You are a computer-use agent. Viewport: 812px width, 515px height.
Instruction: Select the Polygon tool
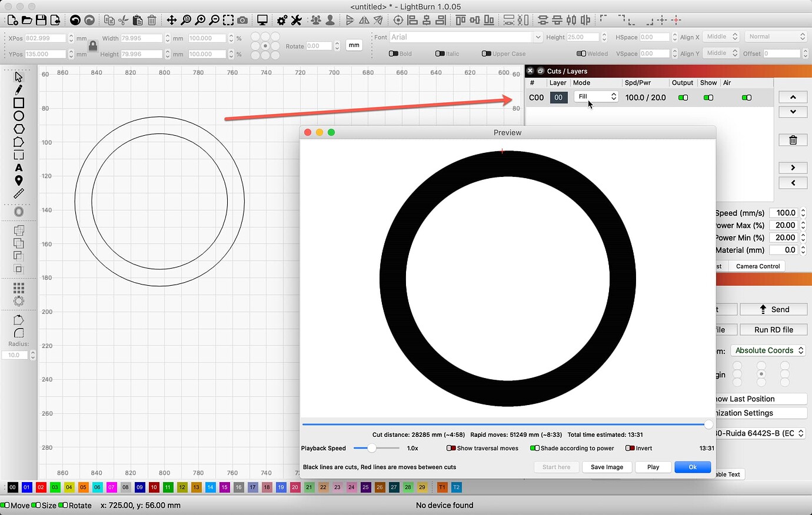click(18, 129)
